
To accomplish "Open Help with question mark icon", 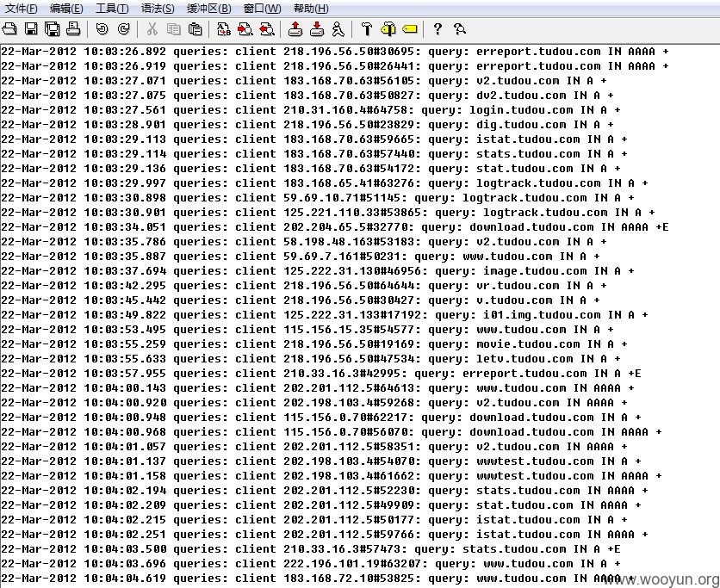I will pyautogui.click(x=438, y=29).
